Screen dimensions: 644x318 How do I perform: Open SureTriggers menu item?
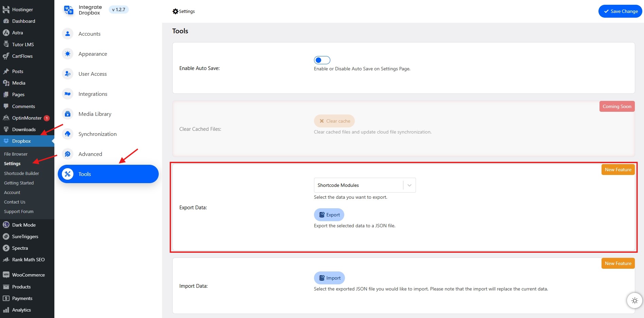click(x=27, y=236)
